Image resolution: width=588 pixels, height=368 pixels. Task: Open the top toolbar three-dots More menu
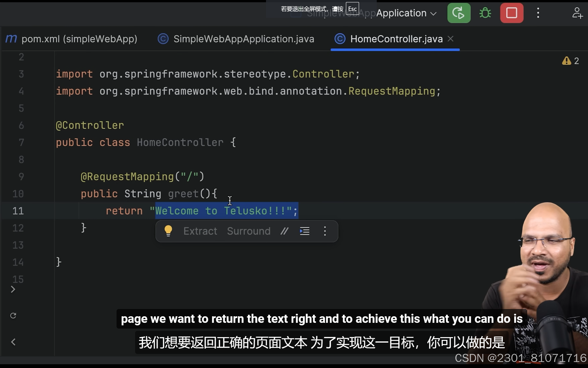538,13
